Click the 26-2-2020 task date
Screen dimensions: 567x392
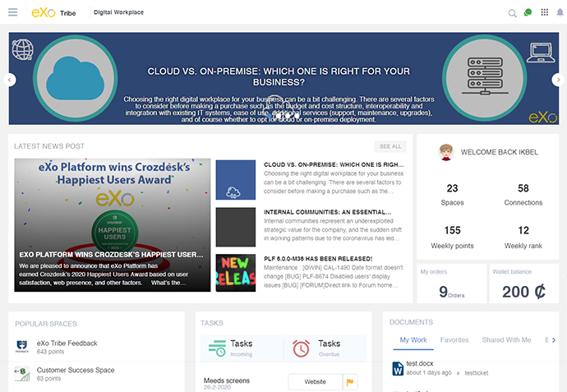[x=217, y=387]
